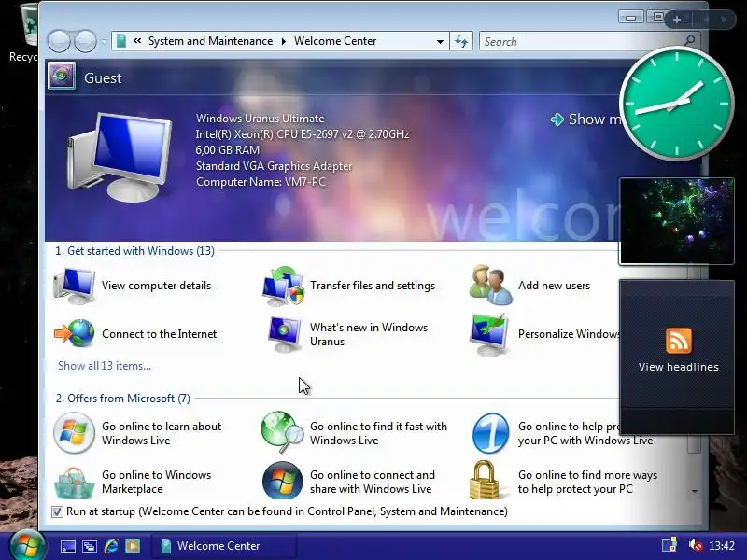Click the sidebar add gadget plus button
Screen dimensions: 747x560
(x=677, y=20)
